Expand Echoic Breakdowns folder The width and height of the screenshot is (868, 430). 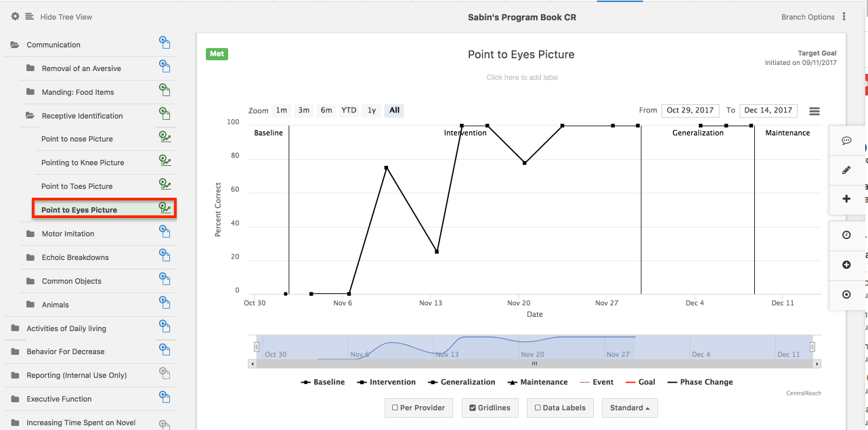30,257
